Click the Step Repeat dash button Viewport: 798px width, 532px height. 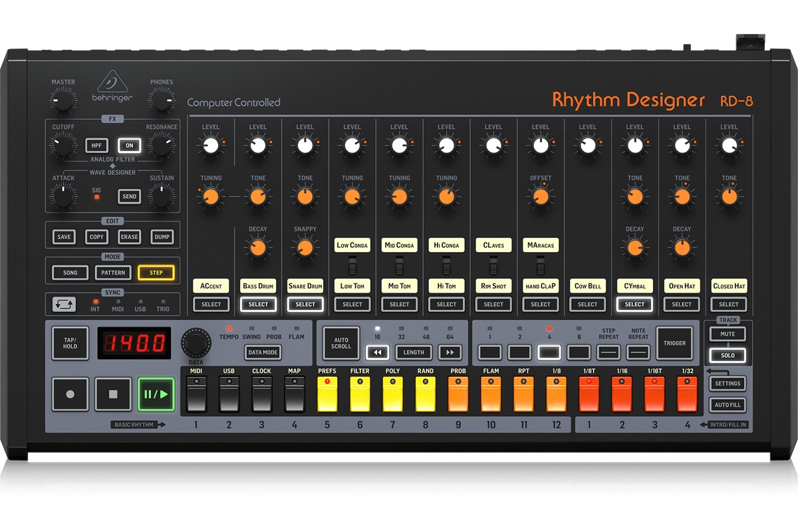(608, 352)
